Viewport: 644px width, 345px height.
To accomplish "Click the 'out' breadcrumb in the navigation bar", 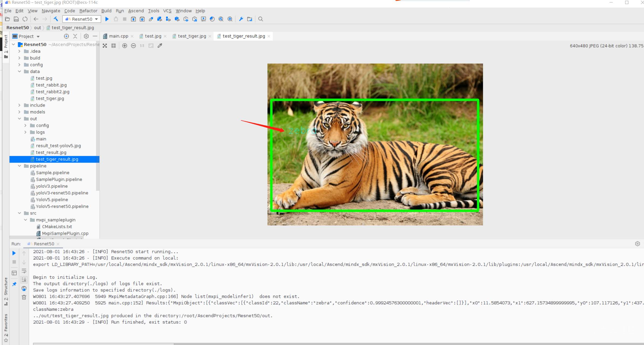I will [x=37, y=28].
